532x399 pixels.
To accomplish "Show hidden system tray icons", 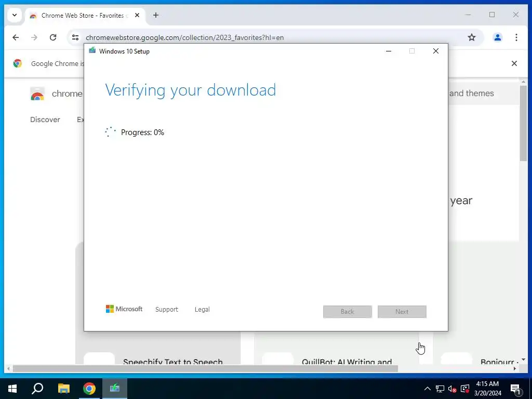I will pyautogui.click(x=427, y=389).
